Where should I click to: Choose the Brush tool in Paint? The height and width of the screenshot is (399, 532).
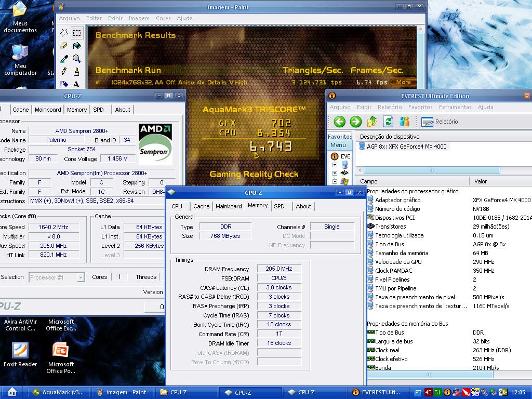[77, 72]
